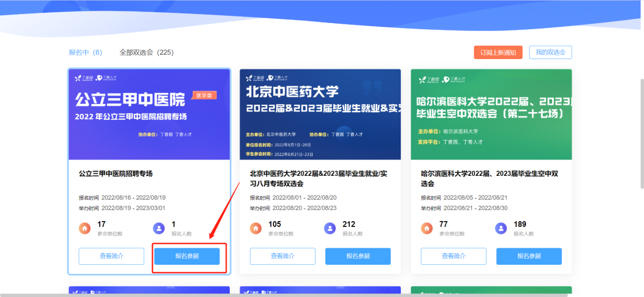
Task: Click 丁香园 logo on 公立三甲中医院 banner
Action: pos(83,79)
